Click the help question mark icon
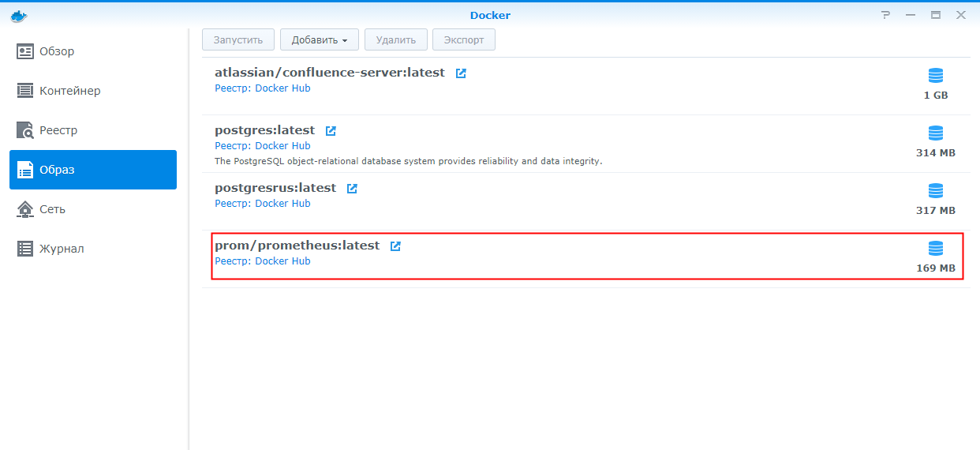980x450 pixels. tap(886, 15)
